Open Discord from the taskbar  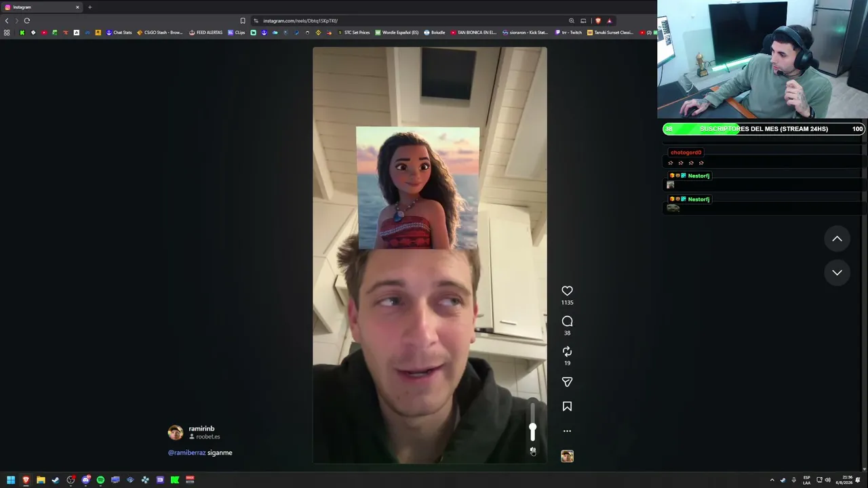coord(85,480)
